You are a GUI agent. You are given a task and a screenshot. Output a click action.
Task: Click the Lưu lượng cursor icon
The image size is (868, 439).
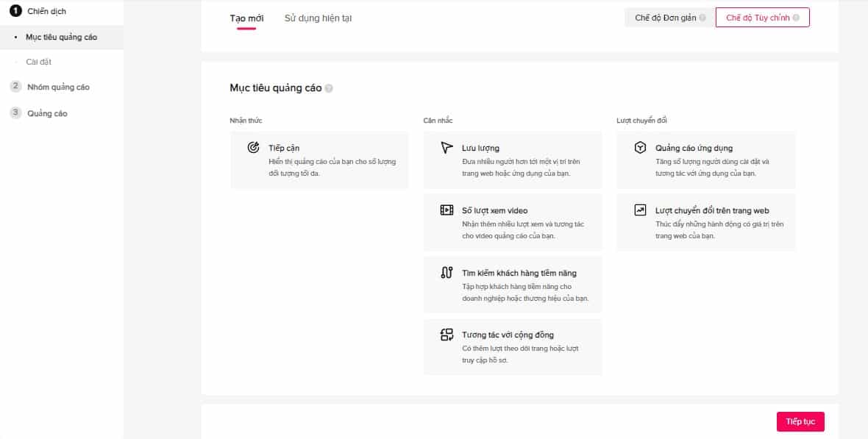447,148
